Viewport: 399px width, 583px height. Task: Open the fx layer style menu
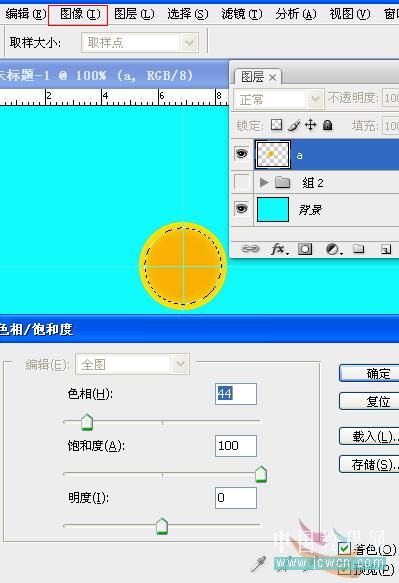click(280, 249)
